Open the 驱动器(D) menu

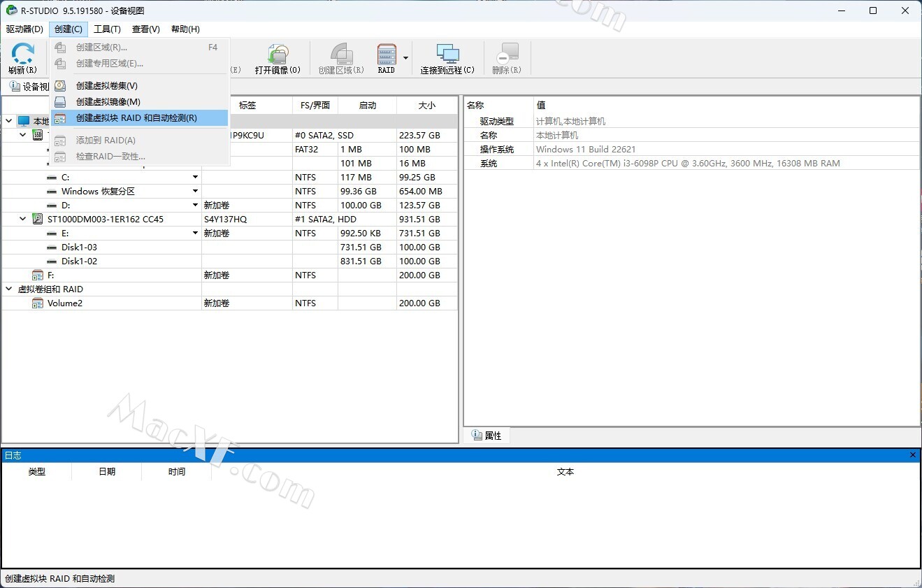pos(24,29)
